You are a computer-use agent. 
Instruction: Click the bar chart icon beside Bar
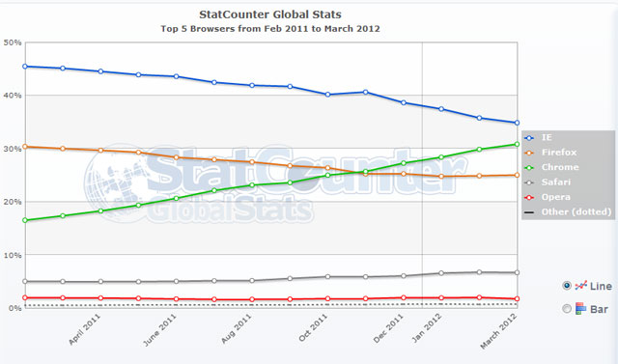click(x=581, y=308)
